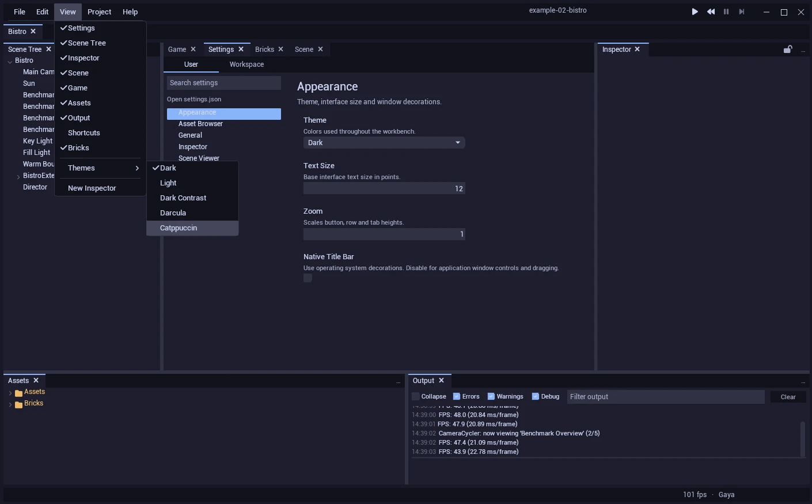Click the 101 fps status indicator
This screenshot has height=504, width=812.
(695, 495)
